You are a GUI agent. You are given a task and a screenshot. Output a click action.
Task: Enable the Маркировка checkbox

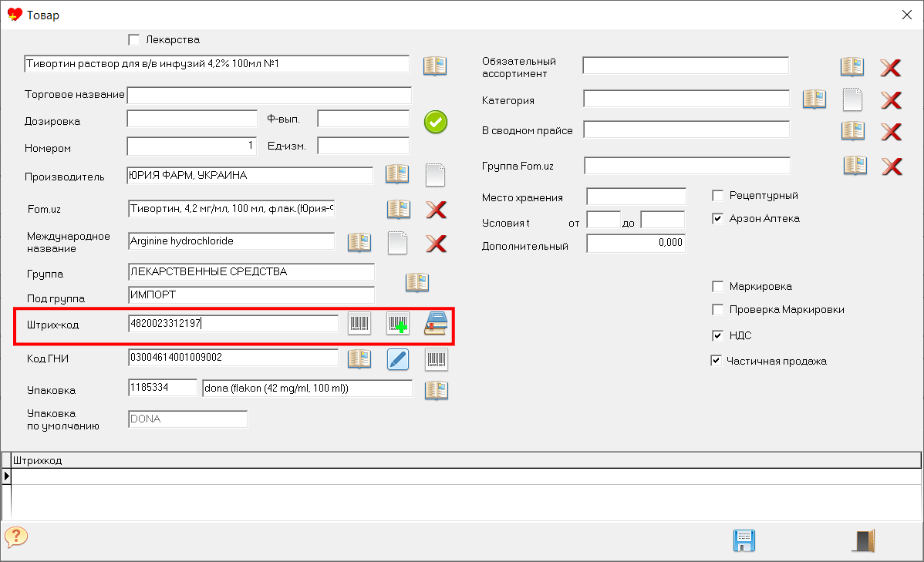(718, 286)
